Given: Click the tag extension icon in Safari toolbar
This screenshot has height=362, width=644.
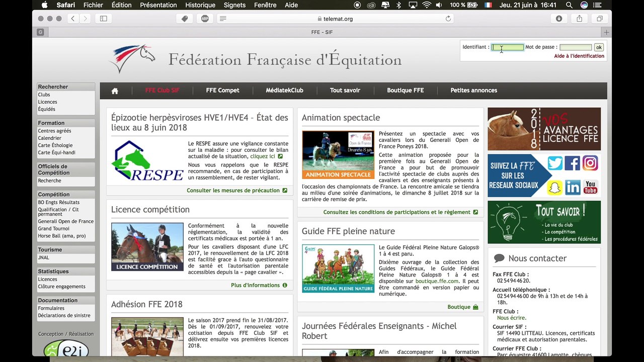Looking at the screenshot, I should (x=185, y=19).
